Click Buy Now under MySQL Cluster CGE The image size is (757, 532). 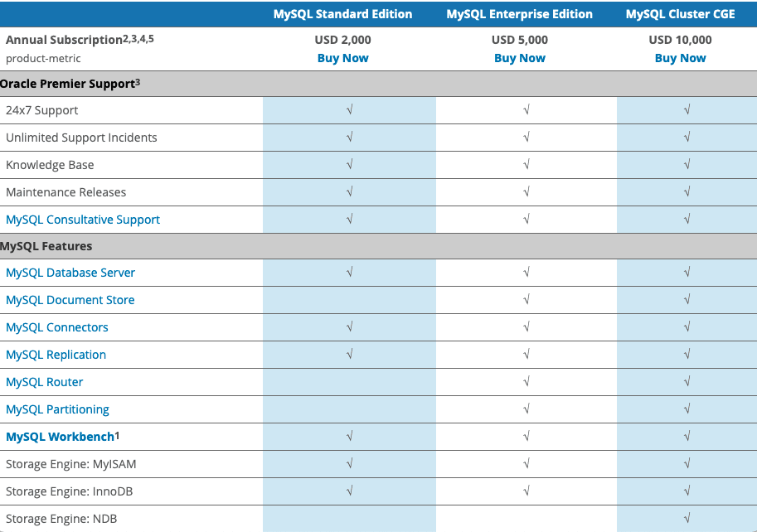680,58
